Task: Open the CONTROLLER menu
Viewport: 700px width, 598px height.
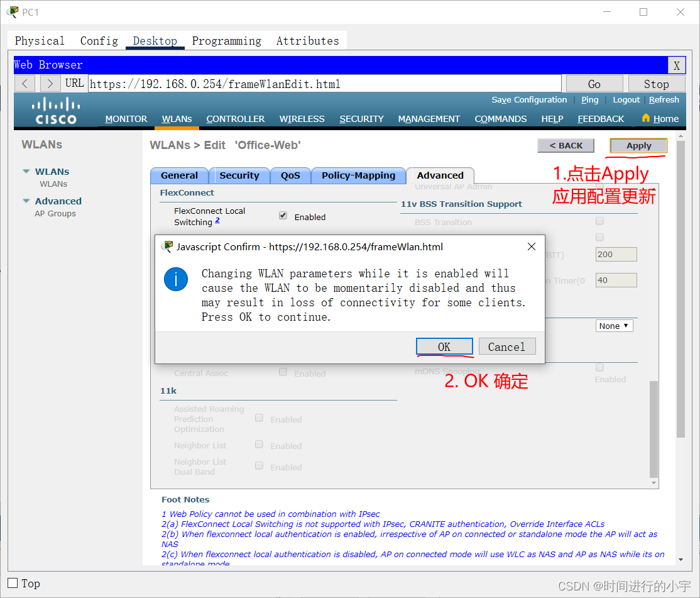Action: [235, 119]
